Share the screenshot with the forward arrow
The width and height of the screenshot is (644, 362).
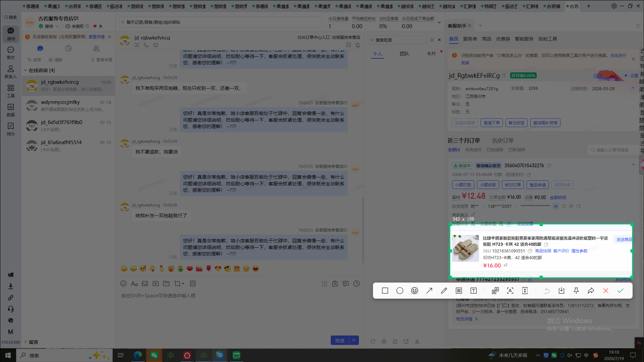pos(591,291)
